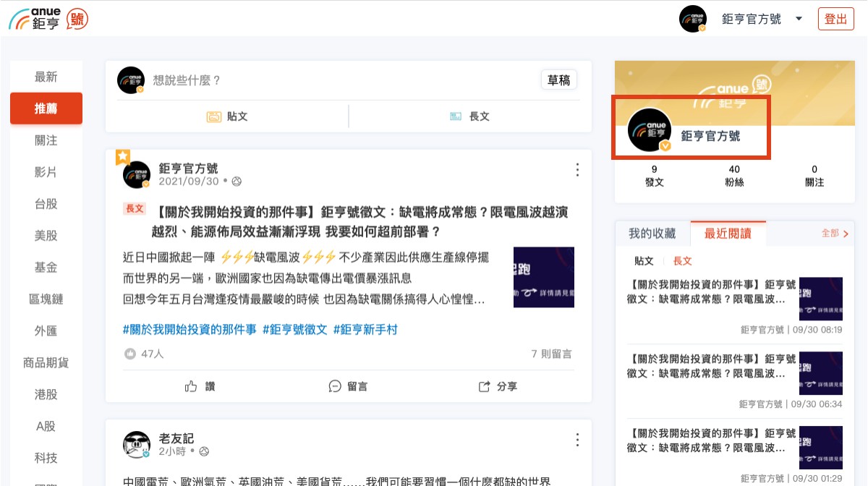Click hashtag #鉅亨新手村
The height and width of the screenshot is (486, 868).
(365, 330)
